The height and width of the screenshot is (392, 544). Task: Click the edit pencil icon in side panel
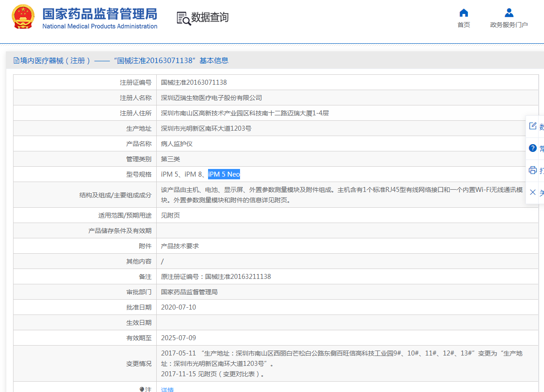pos(533,126)
